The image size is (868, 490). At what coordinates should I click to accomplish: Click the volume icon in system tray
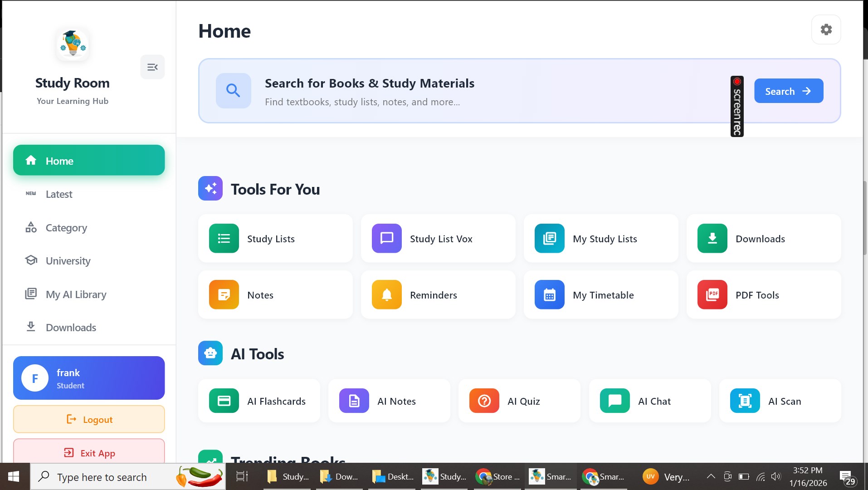(776, 476)
